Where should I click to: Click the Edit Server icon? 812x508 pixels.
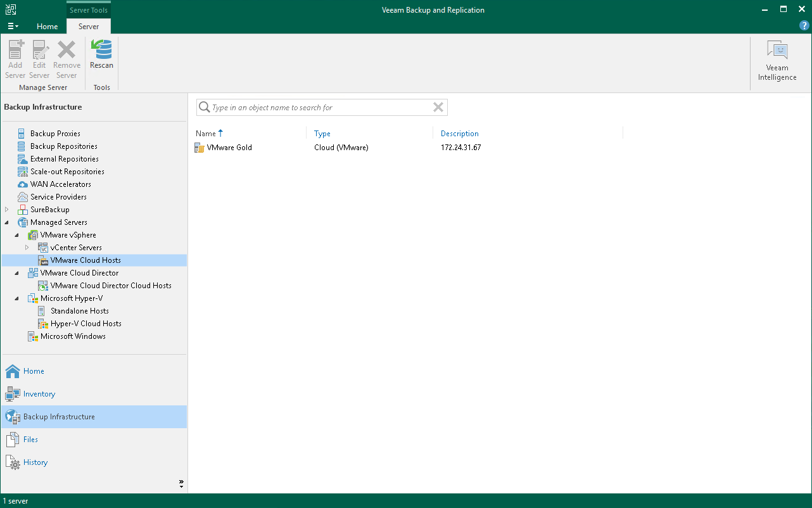[x=39, y=49]
